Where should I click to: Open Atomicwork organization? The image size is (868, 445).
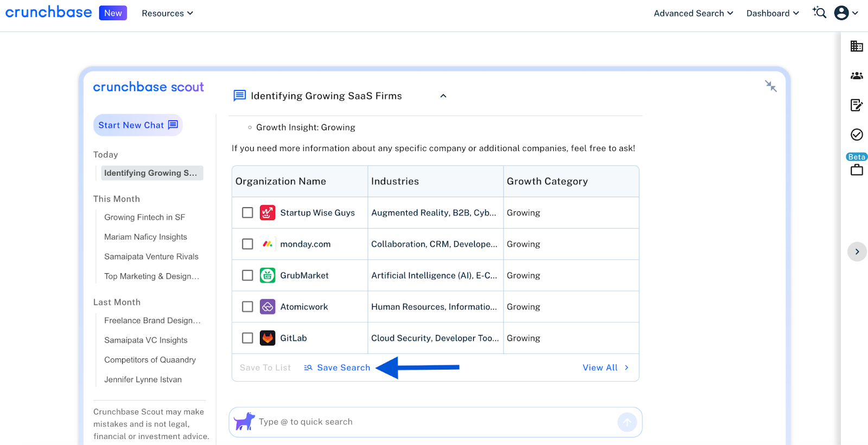pos(304,307)
